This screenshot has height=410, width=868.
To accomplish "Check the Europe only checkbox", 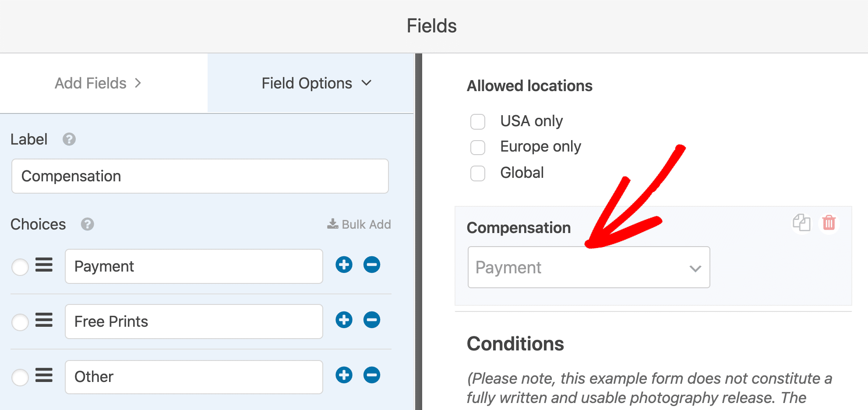I will (478, 148).
